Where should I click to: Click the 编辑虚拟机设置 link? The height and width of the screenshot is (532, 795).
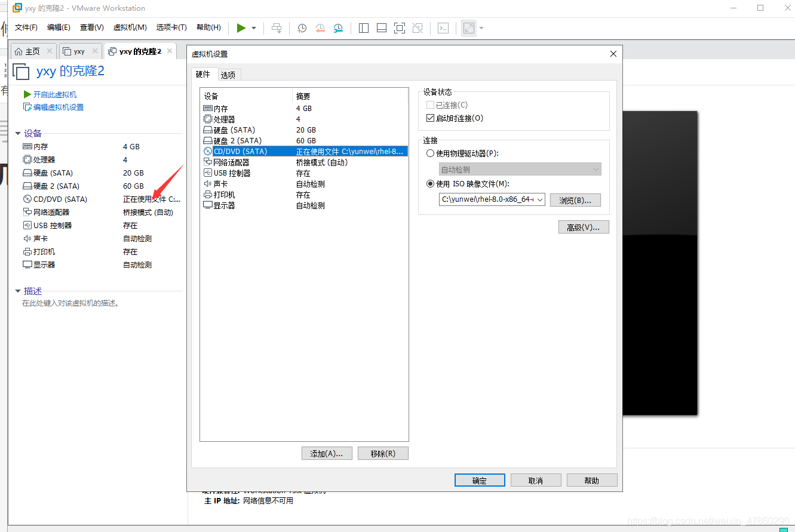coord(58,107)
